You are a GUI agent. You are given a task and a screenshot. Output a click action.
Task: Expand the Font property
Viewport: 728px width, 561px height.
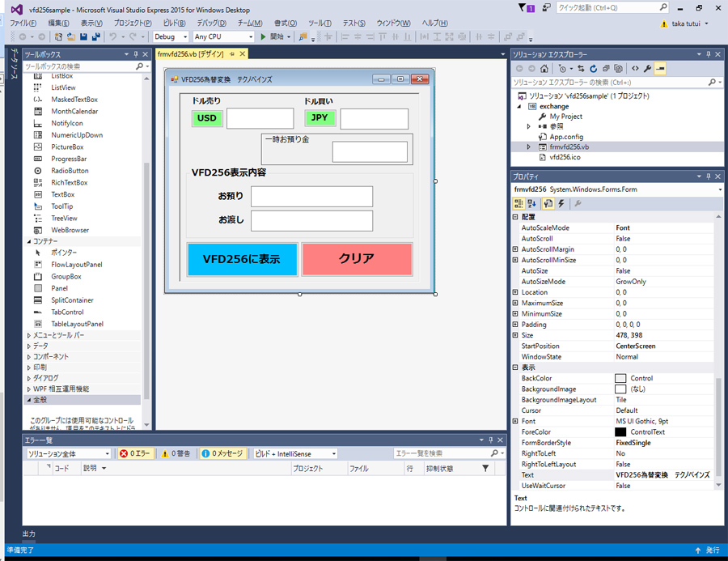pyautogui.click(x=515, y=421)
